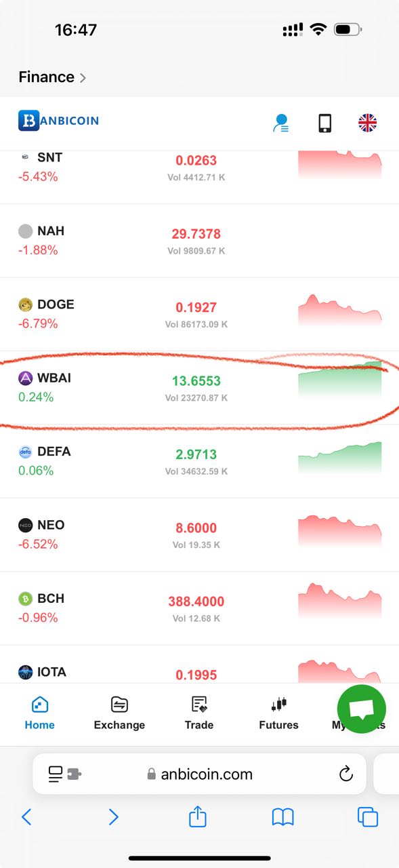This screenshot has height=868, width=399.
Task: Open the Futures tab
Action: point(278,713)
